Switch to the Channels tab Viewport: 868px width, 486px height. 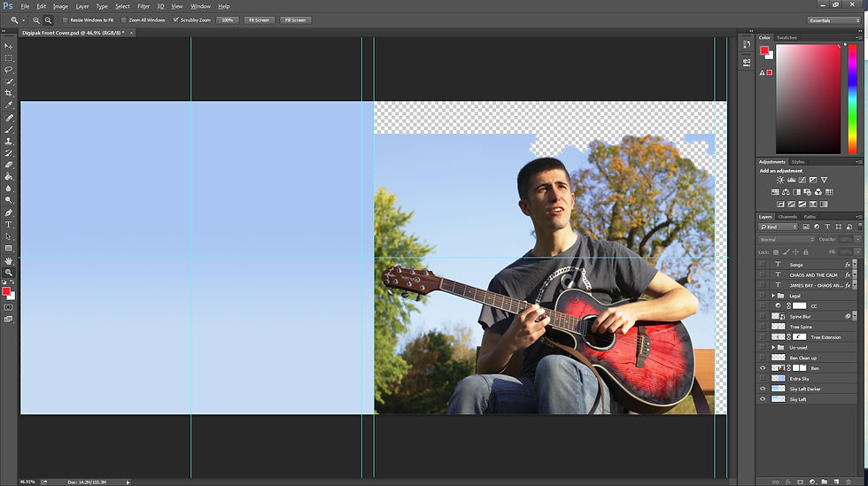(787, 217)
